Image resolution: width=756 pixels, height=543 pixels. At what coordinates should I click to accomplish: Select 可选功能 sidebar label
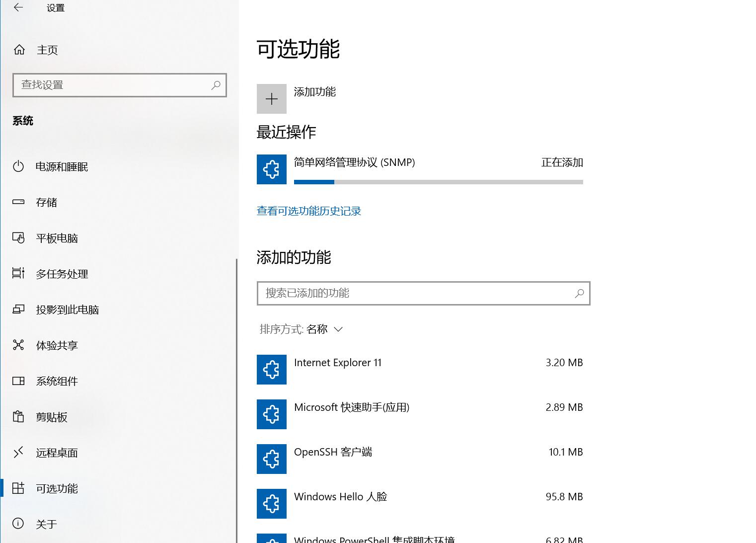click(57, 488)
